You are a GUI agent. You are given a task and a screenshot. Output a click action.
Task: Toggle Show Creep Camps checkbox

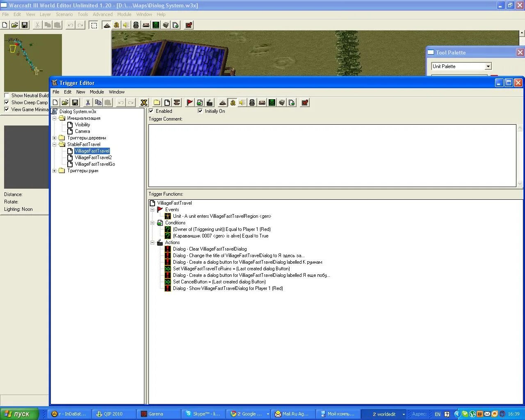pyautogui.click(x=7, y=103)
